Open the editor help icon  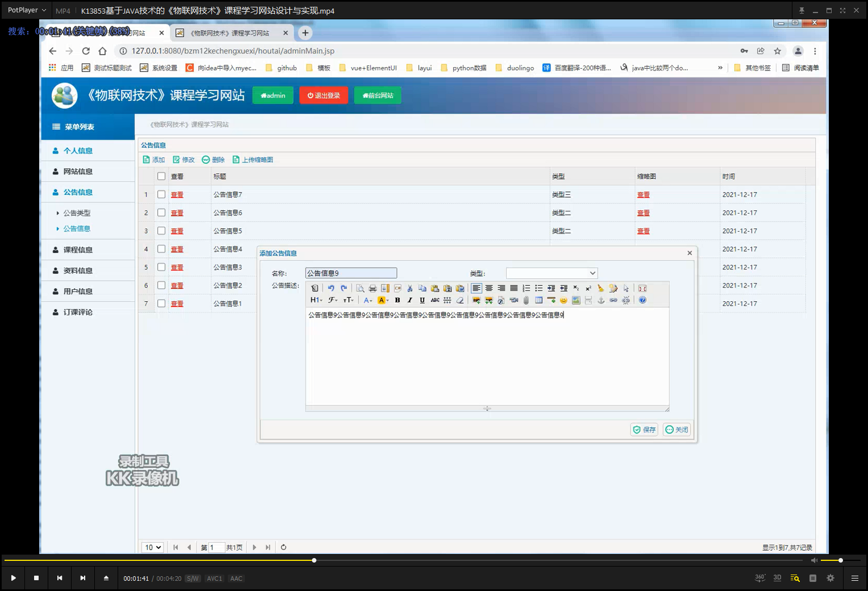pos(641,300)
